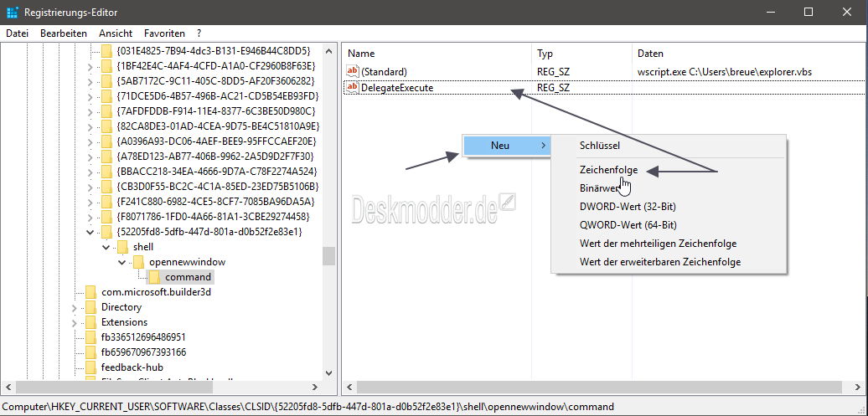
Task: Click the Registry Editor title bar icon
Action: point(13,13)
